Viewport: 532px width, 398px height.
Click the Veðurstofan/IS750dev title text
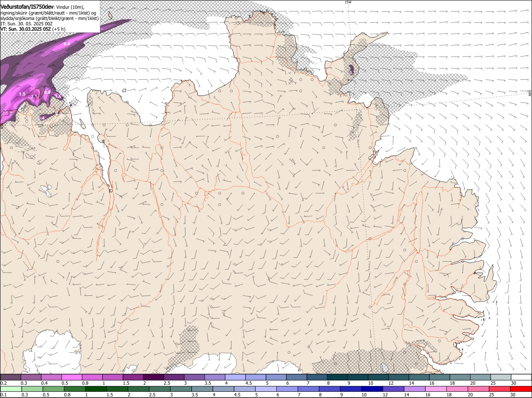click(27, 7)
